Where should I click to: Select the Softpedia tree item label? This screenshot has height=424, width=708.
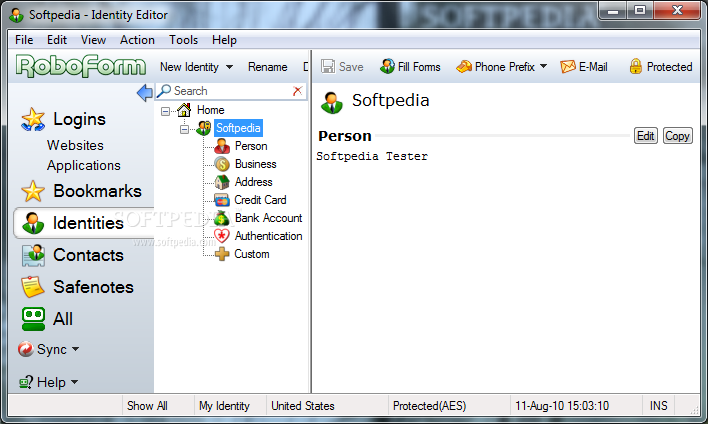point(238,128)
